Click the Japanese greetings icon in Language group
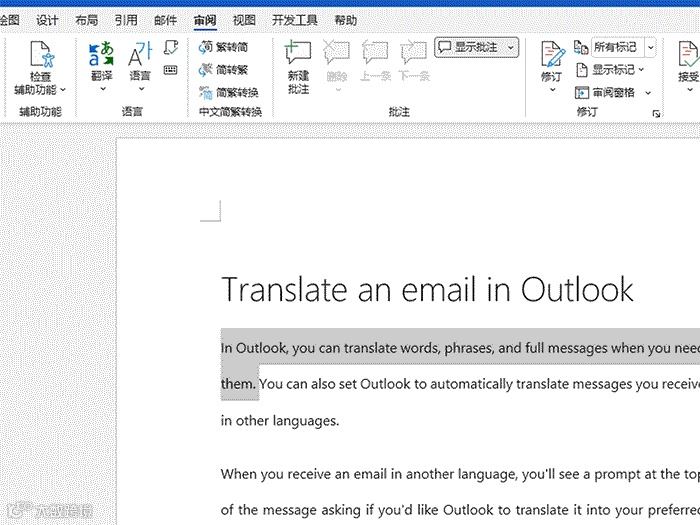Viewport: 700px width, 525px height. [x=171, y=47]
